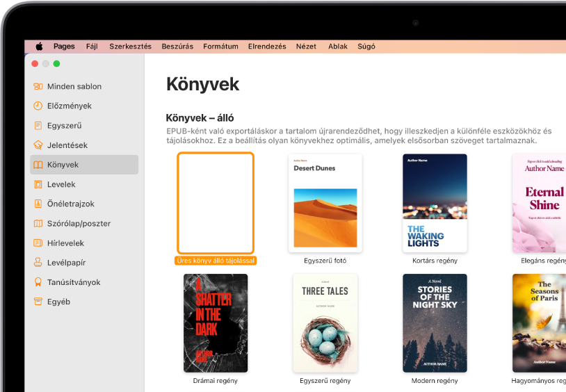
Task: Click the Egyszerű document icon
Action: 38,126
